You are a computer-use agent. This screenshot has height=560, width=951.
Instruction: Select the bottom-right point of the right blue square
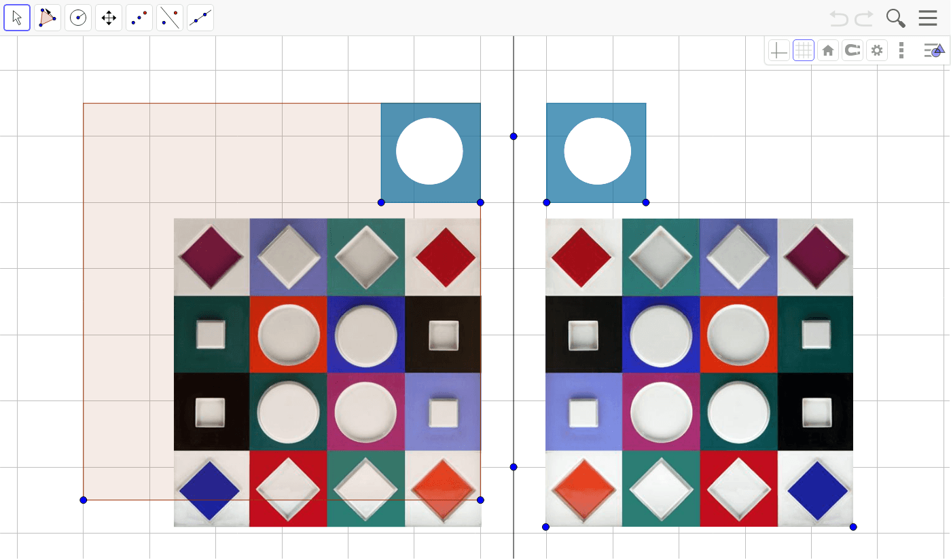(x=646, y=202)
